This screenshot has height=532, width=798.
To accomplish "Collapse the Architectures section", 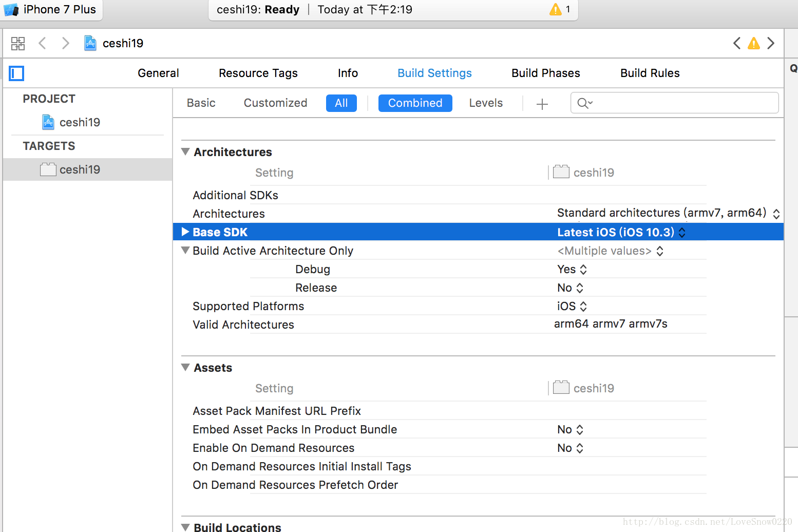I will coord(185,151).
